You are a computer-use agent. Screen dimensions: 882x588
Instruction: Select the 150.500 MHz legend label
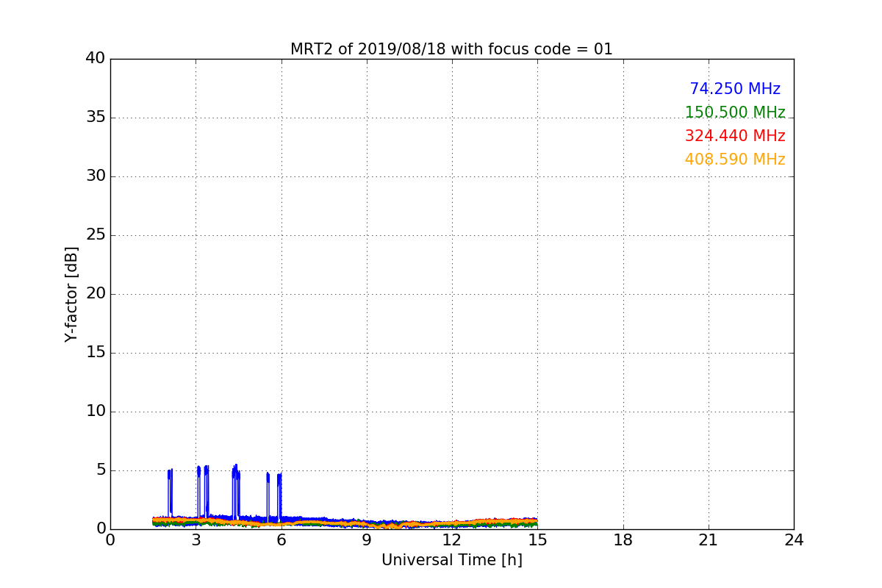[735, 112]
